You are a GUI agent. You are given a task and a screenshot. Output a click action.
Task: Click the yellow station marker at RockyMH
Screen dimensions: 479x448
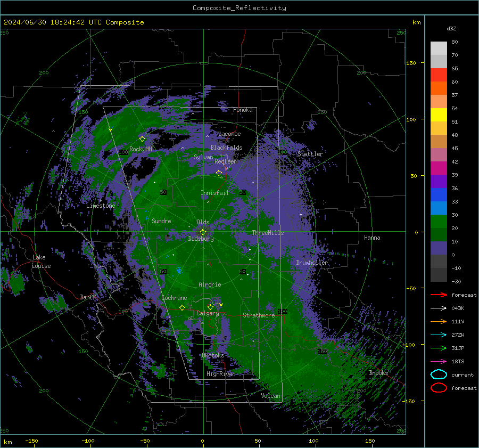(142, 139)
